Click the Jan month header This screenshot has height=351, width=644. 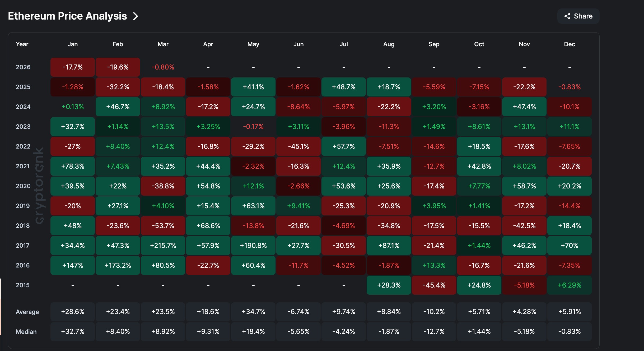tap(72, 44)
